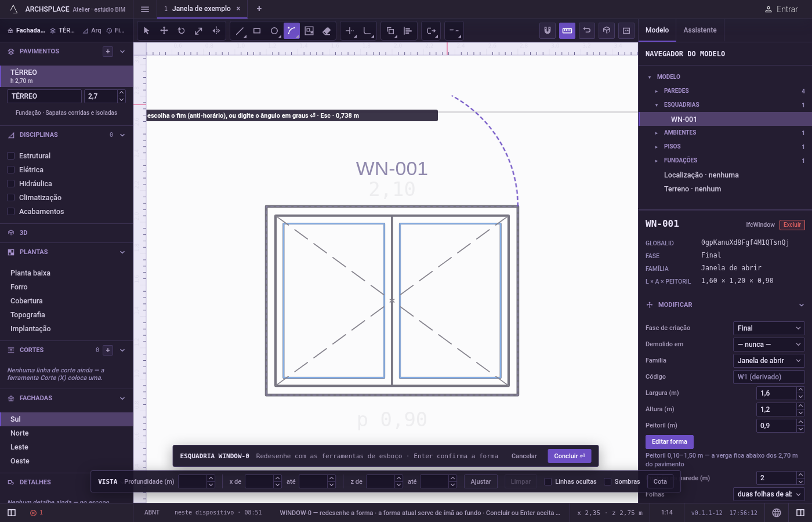Select the Rectangle drawing tool
The image size is (812, 522).
click(257, 31)
